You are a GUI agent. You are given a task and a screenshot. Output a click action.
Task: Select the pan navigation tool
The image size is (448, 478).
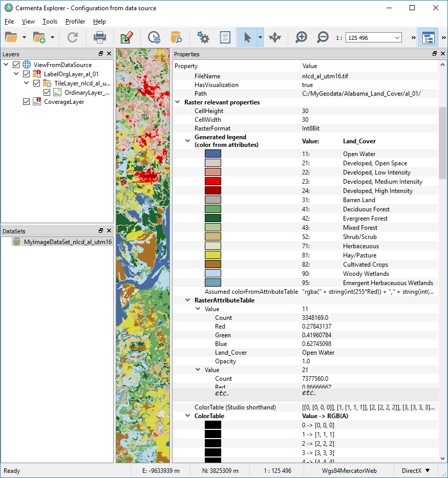[x=275, y=37]
